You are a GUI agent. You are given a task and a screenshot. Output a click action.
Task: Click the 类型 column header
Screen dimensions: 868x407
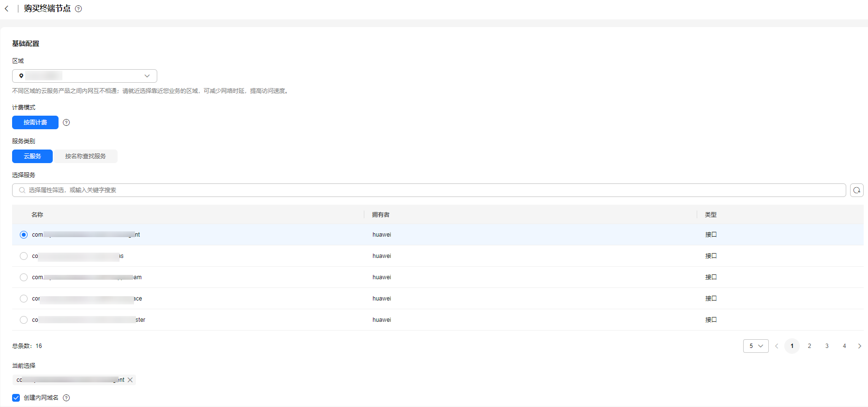pyautogui.click(x=711, y=215)
